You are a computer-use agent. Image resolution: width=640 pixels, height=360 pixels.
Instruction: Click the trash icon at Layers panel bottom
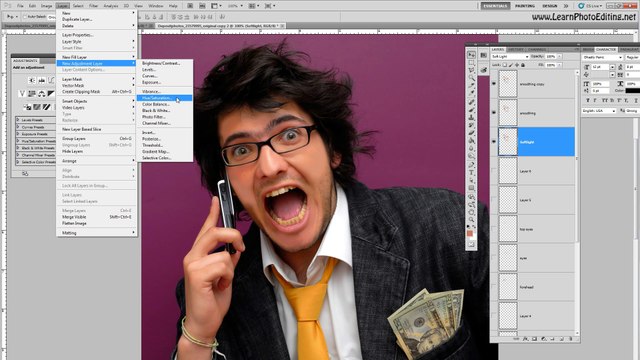(571, 339)
